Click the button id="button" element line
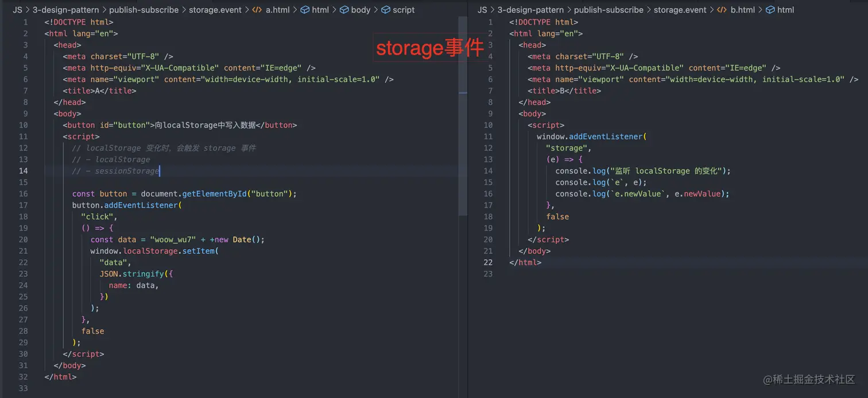The width and height of the screenshot is (868, 398). pyautogui.click(x=180, y=125)
